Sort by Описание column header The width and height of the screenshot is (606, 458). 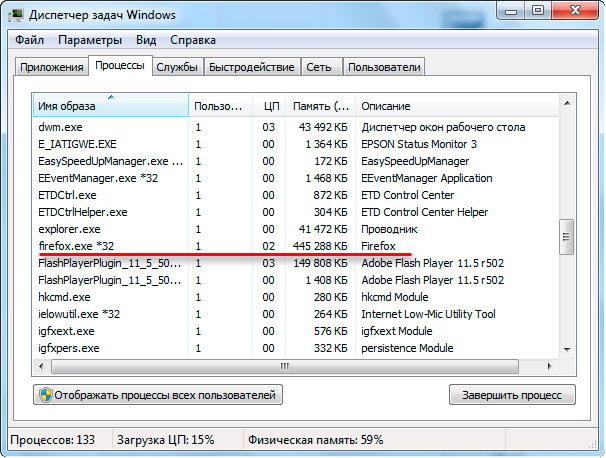(457, 106)
